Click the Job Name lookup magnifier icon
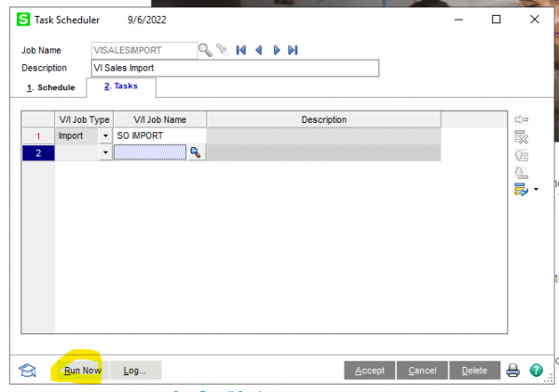 tap(205, 50)
